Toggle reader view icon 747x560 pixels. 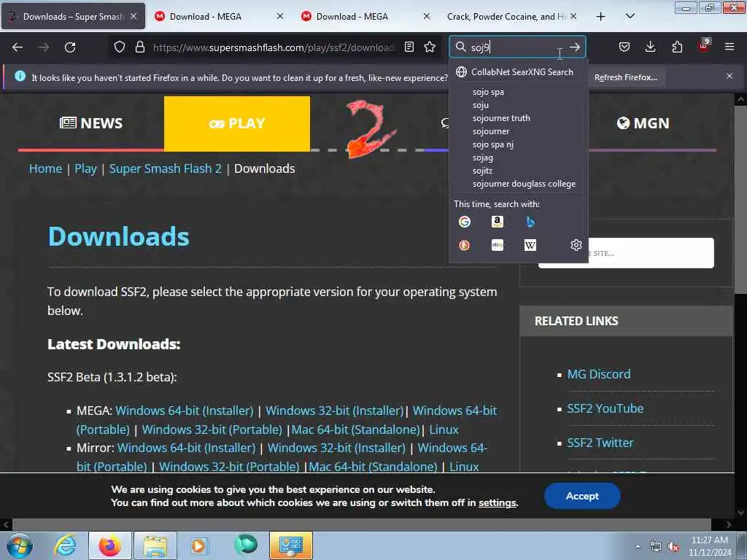(409, 47)
